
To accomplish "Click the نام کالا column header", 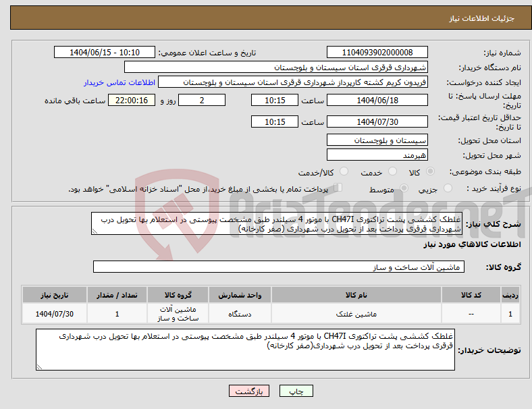I will (356, 295).
